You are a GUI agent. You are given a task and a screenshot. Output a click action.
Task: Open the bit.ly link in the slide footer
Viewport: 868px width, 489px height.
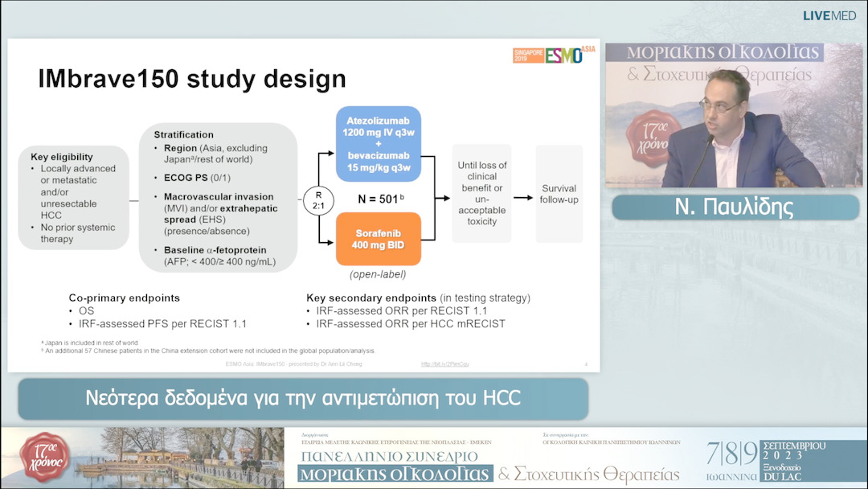pos(444,364)
